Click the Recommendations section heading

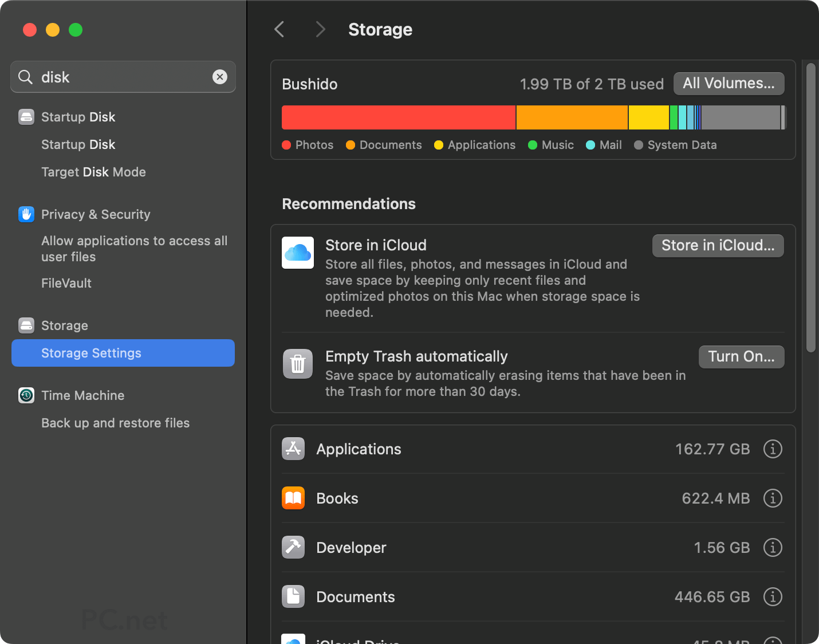(x=349, y=204)
